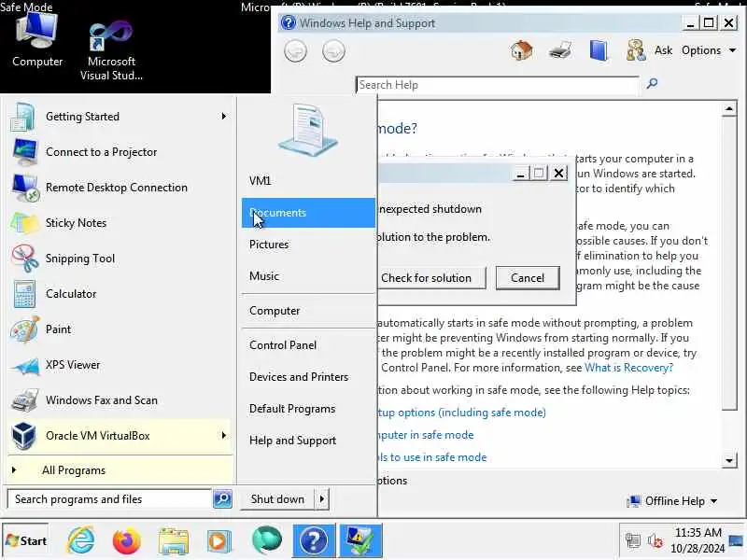Show All Programs list

click(120, 470)
